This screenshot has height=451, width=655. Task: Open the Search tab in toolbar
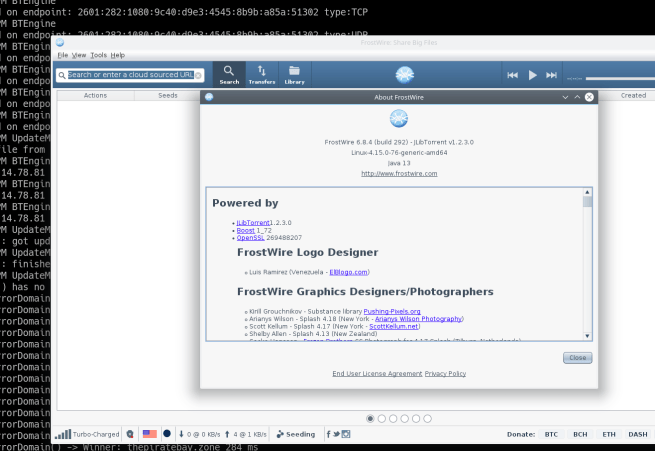pos(229,75)
